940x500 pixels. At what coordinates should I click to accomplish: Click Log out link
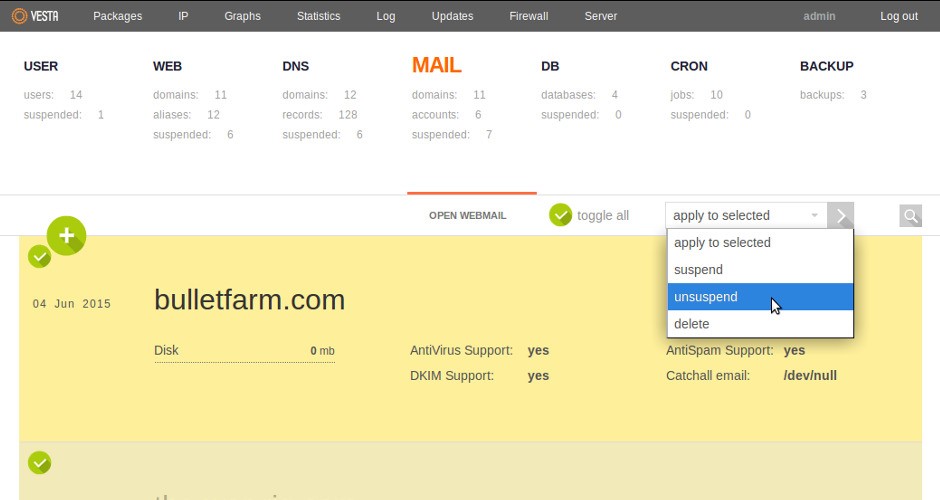[899, 16]
